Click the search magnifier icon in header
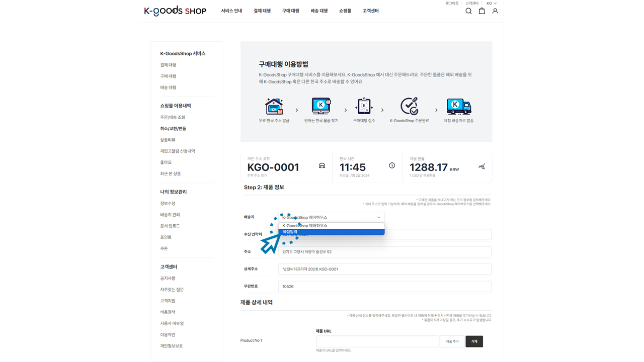Image resolution: width=644 pixels, height=362 pixels. tap(468, 11)
